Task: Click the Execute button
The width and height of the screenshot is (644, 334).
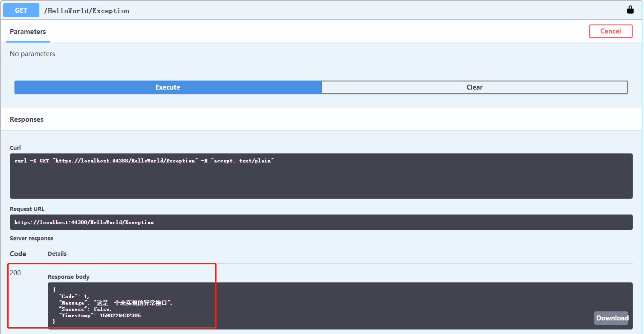Action: coord(168,87)
